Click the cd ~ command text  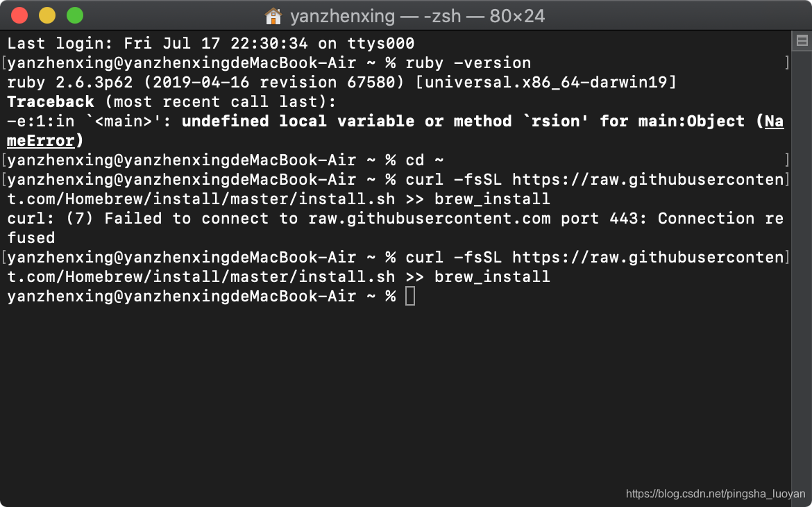click(x=423, y=160)
